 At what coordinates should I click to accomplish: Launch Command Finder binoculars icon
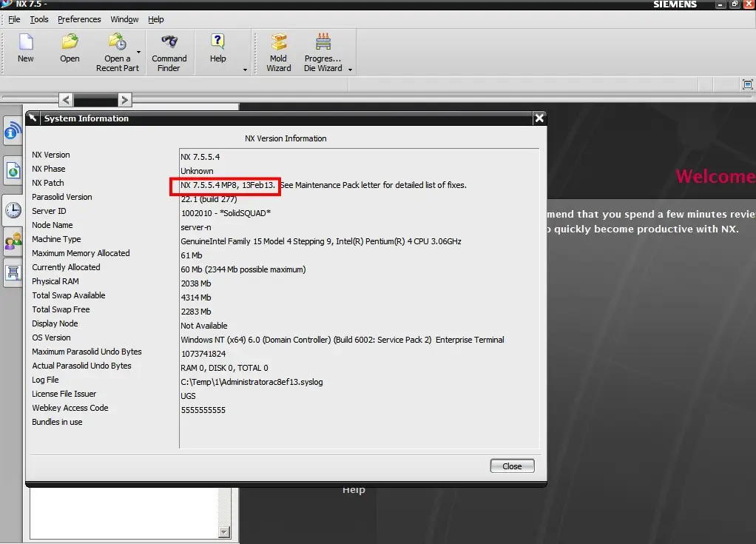(169, 42)
